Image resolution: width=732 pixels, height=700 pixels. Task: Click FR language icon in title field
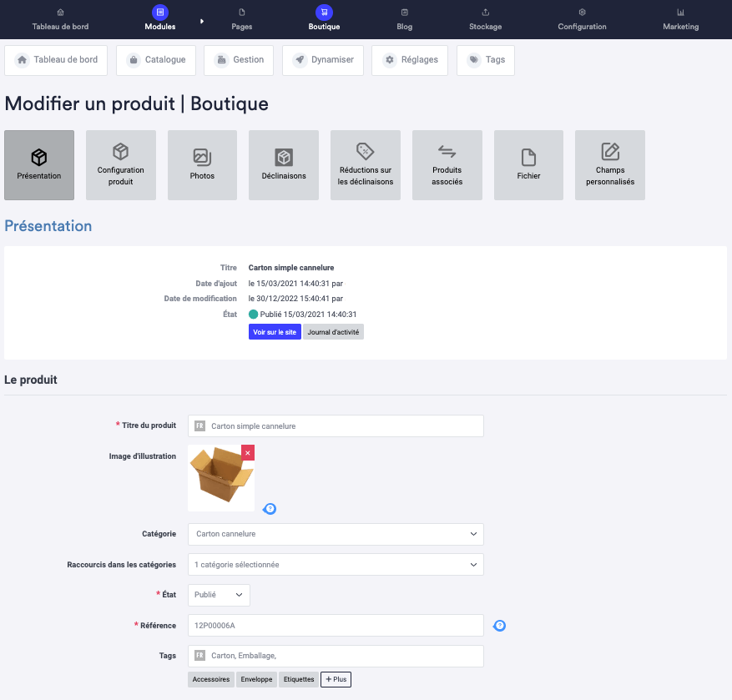point(199,426)
